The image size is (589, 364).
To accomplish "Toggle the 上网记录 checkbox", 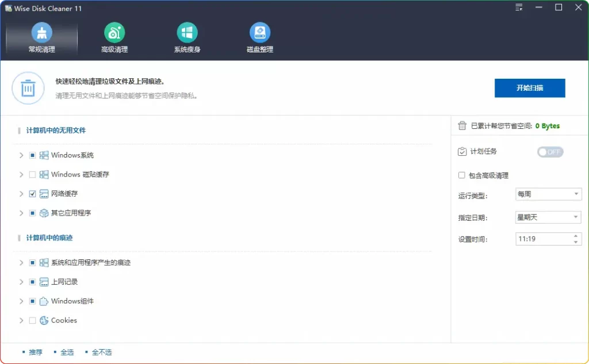I will tap(32, 282).
